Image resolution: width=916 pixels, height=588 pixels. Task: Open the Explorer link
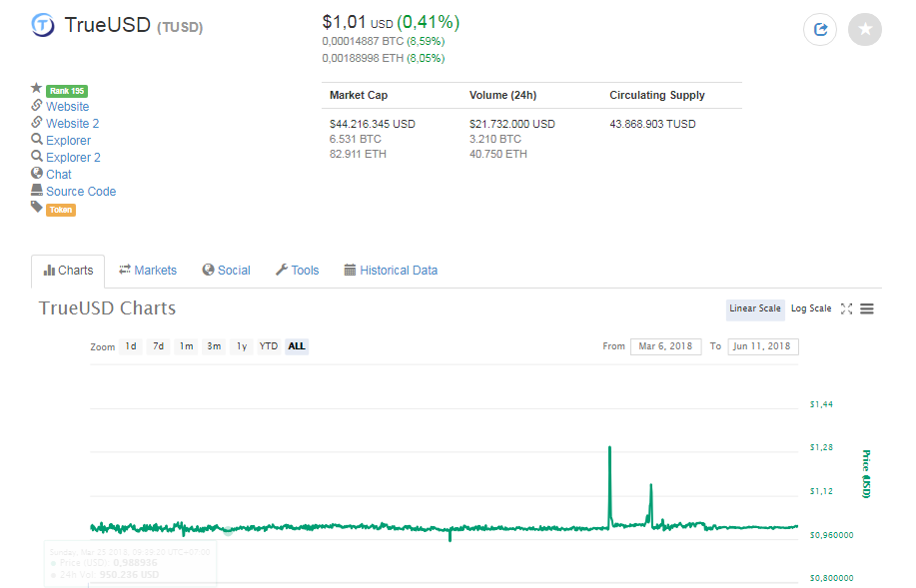(x=68, y=141)
